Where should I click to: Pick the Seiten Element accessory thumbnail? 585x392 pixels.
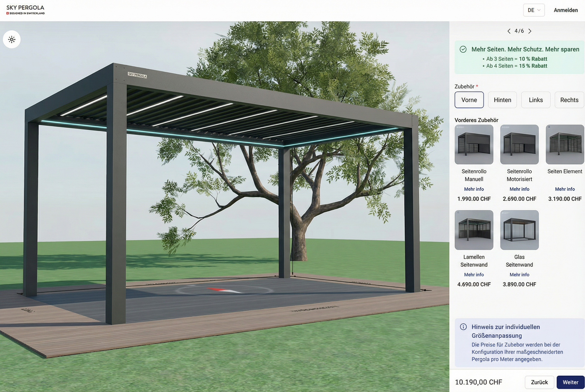[565, 144]
